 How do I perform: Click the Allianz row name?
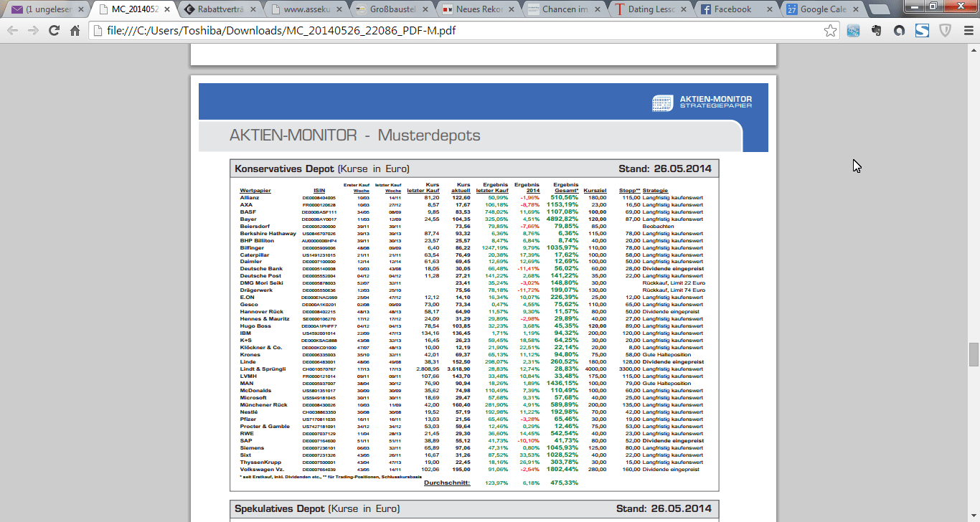point(250,197)
